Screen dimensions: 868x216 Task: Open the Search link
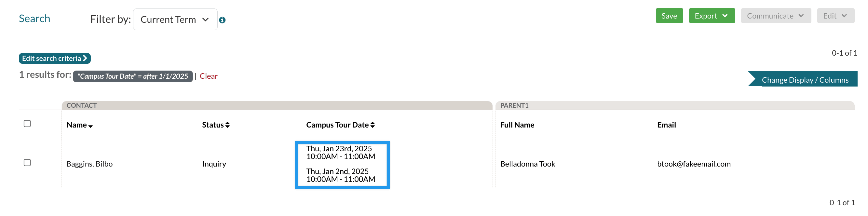34,19
